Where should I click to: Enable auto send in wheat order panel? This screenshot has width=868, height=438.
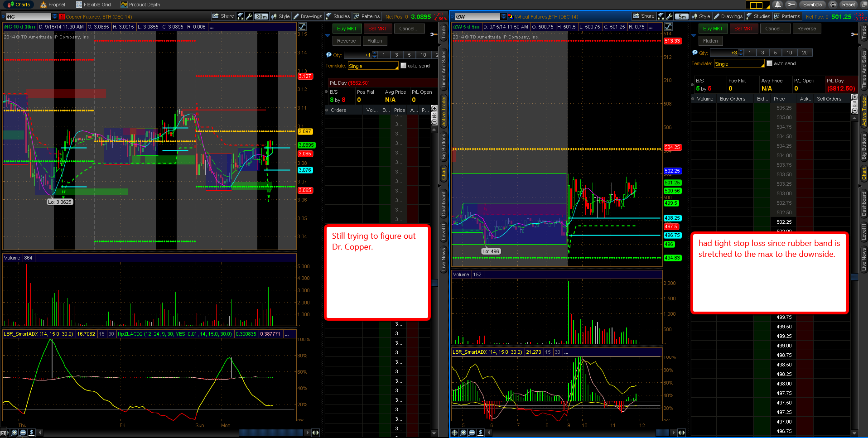[770, 63]
